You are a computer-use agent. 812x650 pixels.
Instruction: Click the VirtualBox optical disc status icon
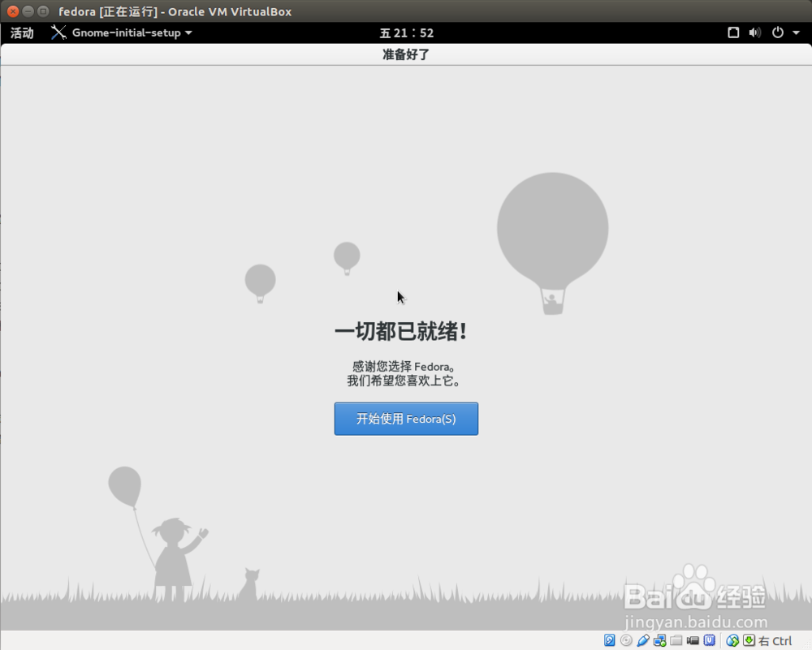(626, 640)
